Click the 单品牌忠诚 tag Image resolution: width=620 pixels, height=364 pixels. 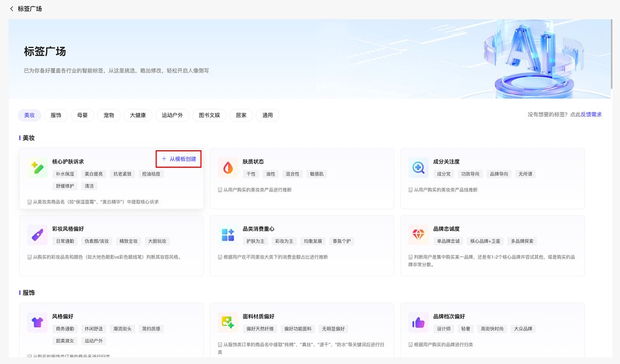coord(448,241)
